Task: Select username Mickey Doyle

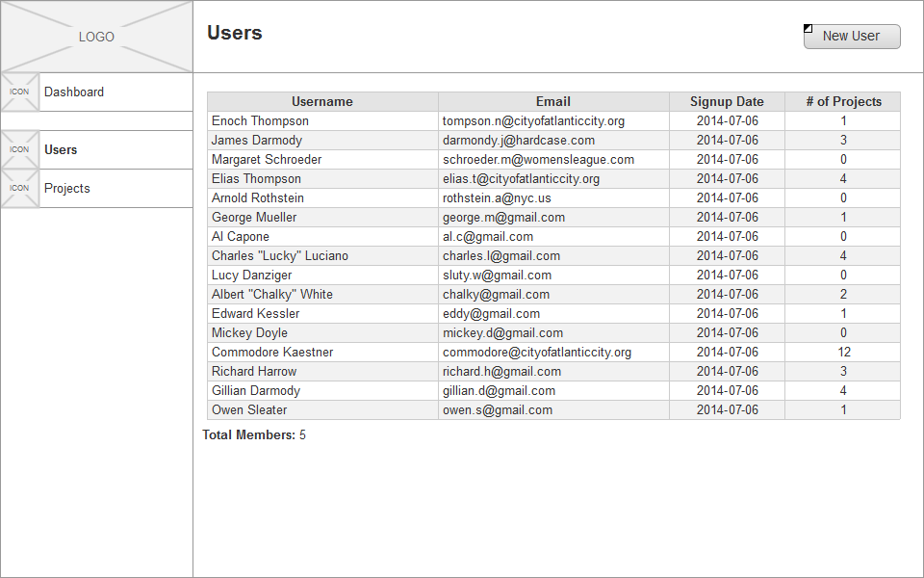Action: point(250,332)
